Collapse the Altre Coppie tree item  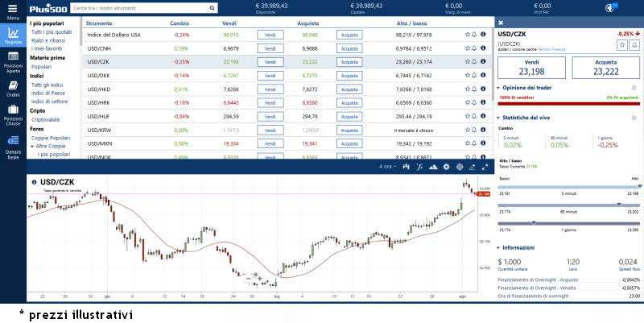pyautogui.click(x=32, y=146)
